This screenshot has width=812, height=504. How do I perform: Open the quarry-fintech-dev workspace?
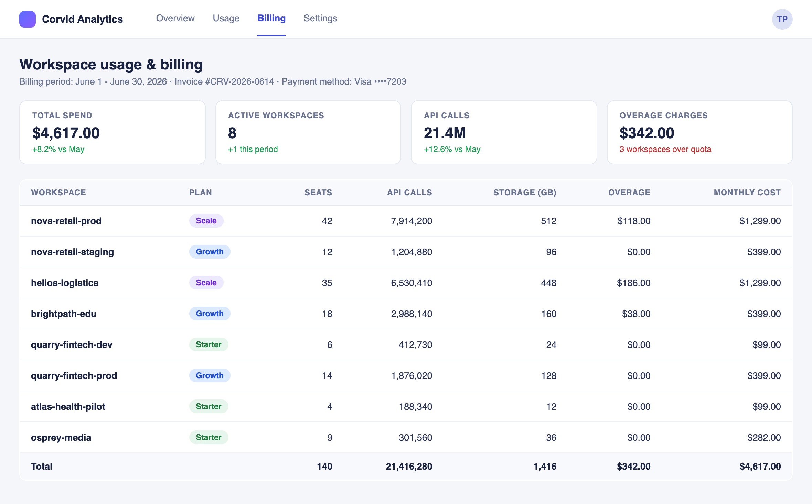72,344
